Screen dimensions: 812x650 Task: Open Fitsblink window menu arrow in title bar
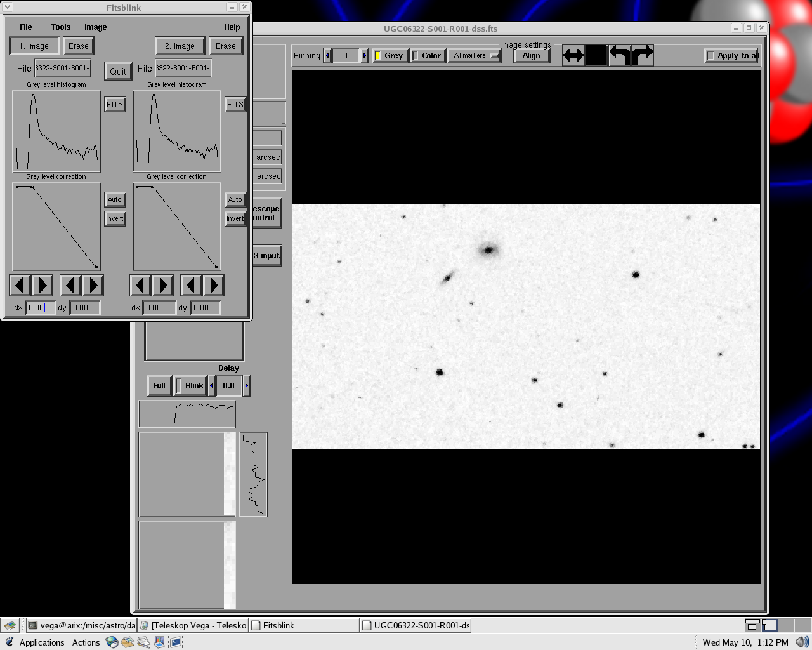click(8, 7)
